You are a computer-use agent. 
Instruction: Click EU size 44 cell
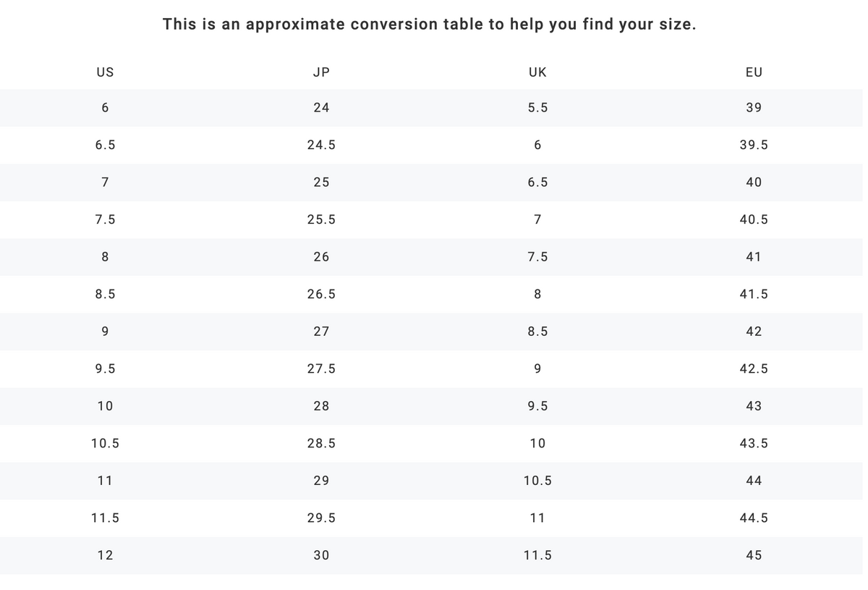(754, 481)
